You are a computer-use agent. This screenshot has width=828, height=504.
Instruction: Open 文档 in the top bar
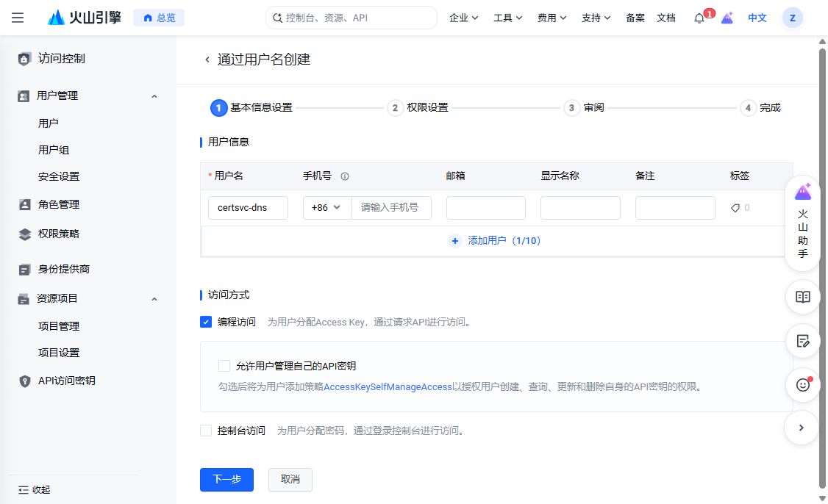tap(666, 18)
